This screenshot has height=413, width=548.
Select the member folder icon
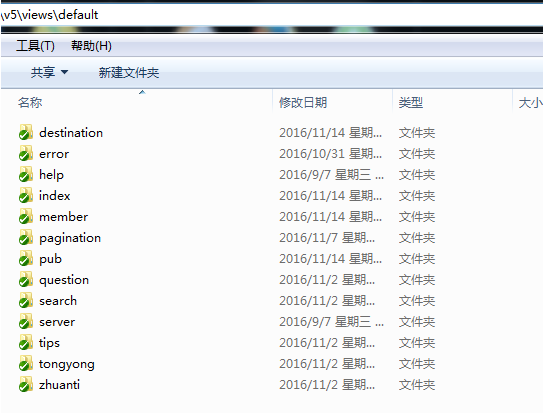point(26,217)
